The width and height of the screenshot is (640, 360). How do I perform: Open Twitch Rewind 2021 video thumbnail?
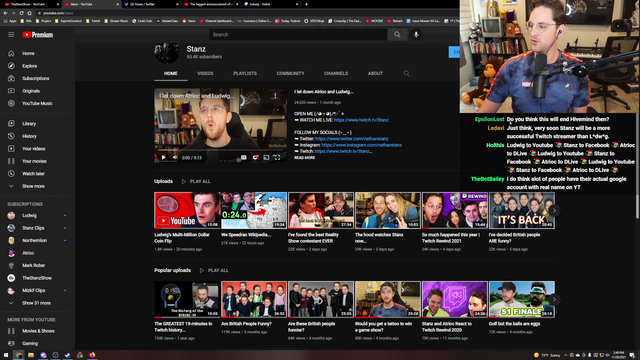coord(455,210)
